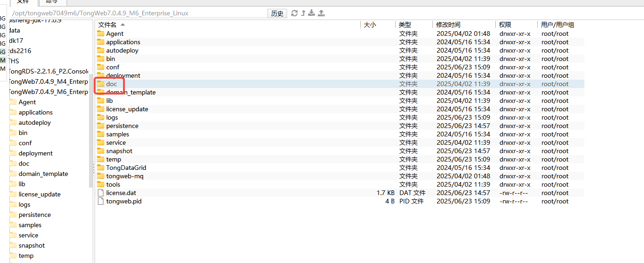Select conf folder icon in file list
Screen dimensions: 644x263
[x=101, y=67]
